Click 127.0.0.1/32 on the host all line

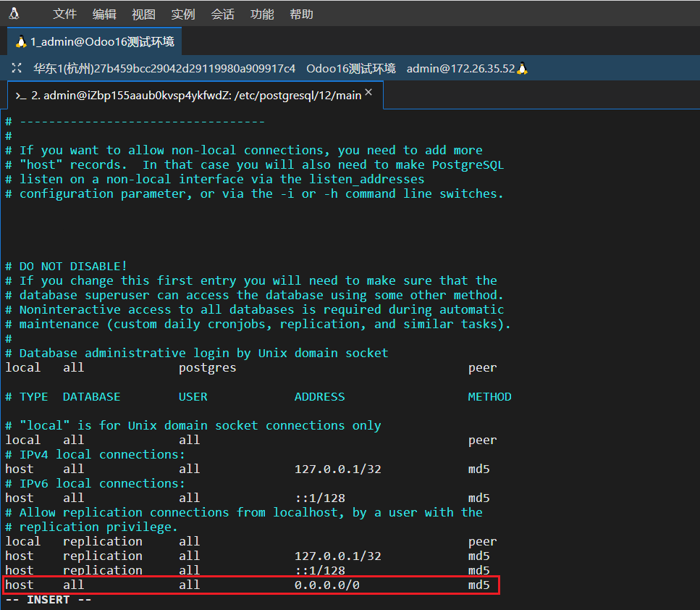(337, 469)
